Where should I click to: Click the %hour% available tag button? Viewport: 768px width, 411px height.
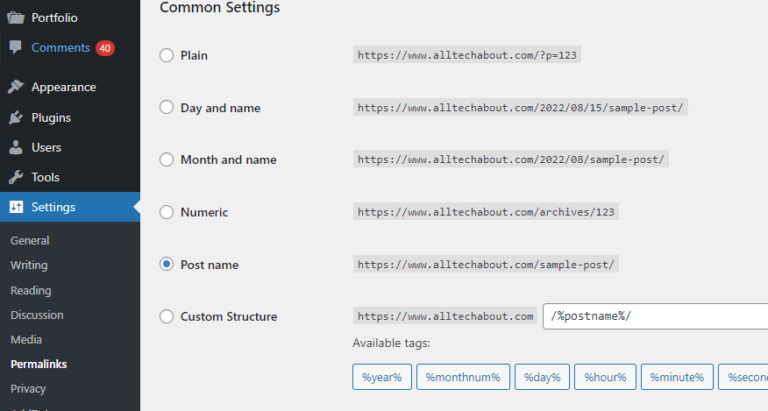pos(606,377)
